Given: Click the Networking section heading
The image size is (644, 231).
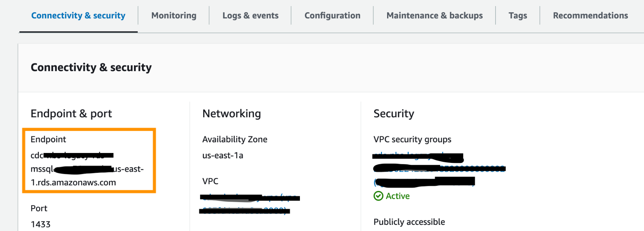Looking at the screenshot, I should tap(231, 113).
